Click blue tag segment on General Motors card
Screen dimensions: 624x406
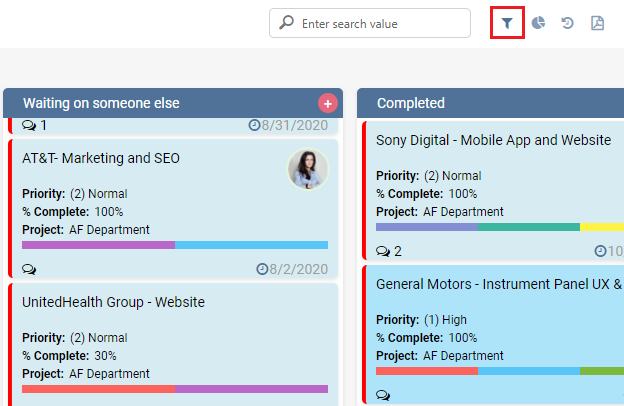tap(529, 371)
